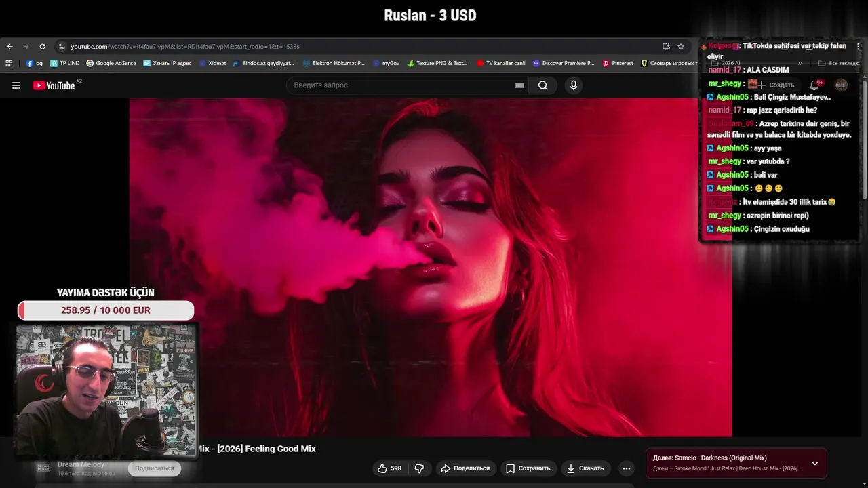Screen dimensions: 868x488
Task: Open the Google AdSense bookmark
Action: point(111,63)
